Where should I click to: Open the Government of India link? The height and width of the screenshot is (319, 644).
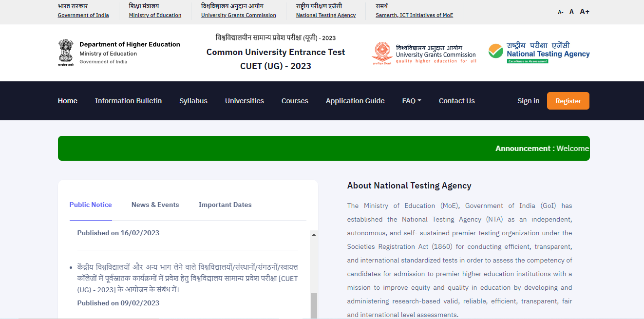pos(83,15)
